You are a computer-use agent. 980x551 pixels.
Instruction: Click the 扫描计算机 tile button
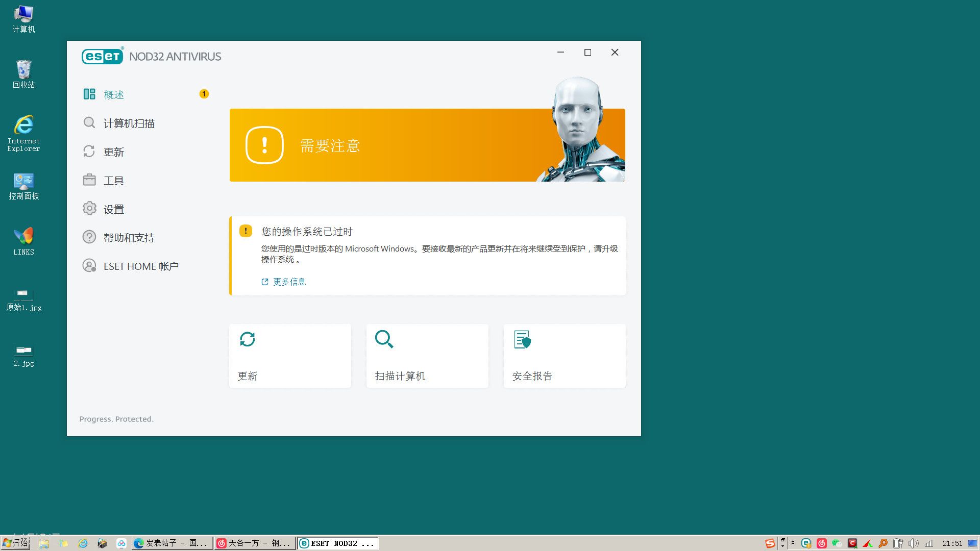click(x=427, y=356)
